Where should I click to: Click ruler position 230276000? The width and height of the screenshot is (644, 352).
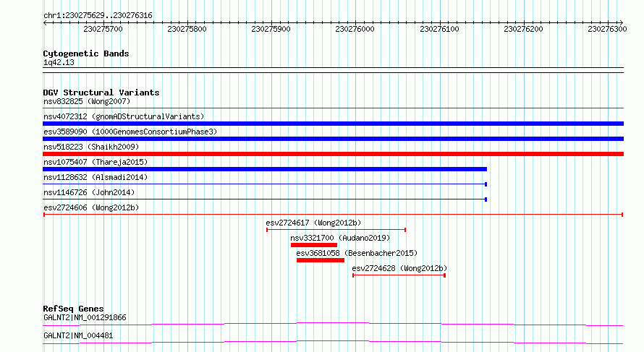click(x=355, y=29)
